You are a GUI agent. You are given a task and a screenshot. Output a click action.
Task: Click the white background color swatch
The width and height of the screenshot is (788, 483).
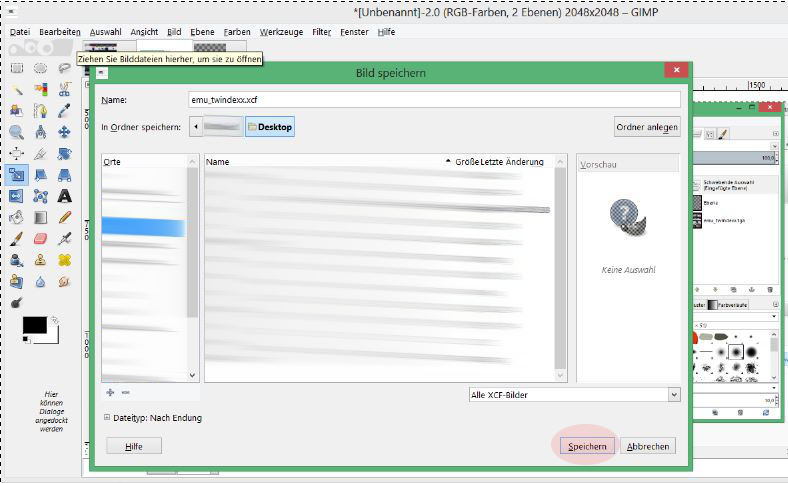click(53, 337)
